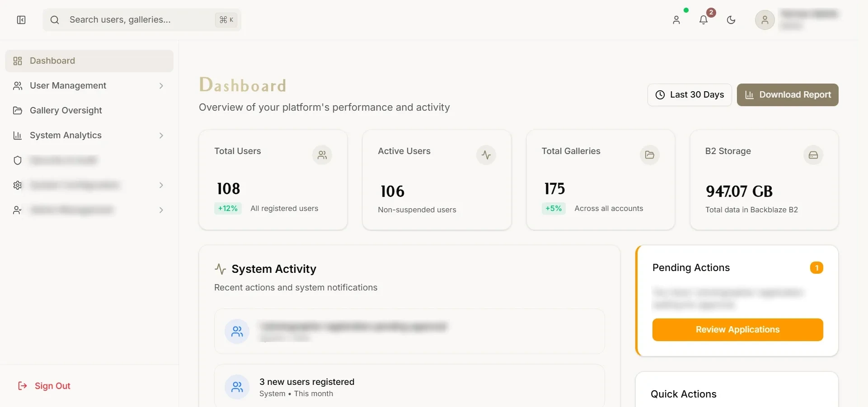Click the ⌘K shortcut badge
The width and height of the screenshot is (868, 407).
(x=226, y=20)
